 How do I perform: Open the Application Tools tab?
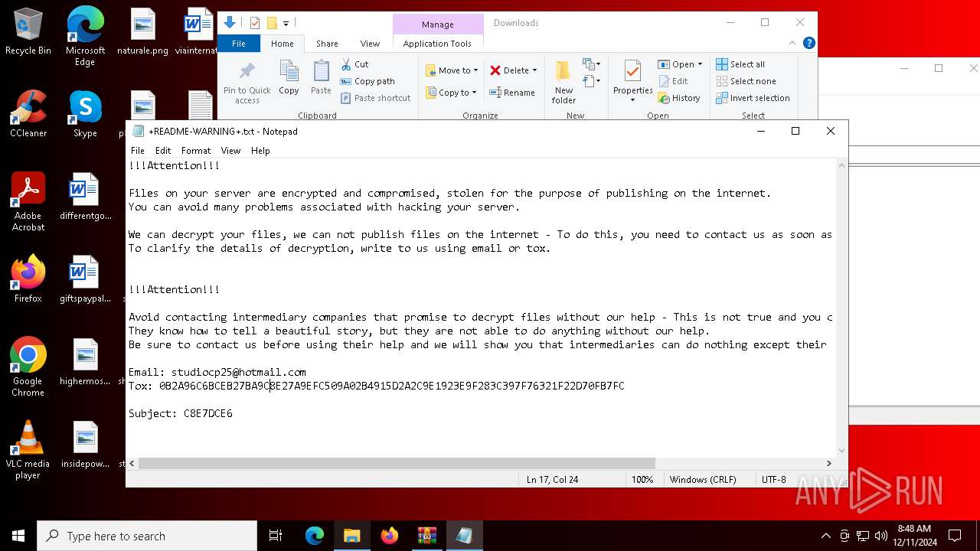pos(437,44)
